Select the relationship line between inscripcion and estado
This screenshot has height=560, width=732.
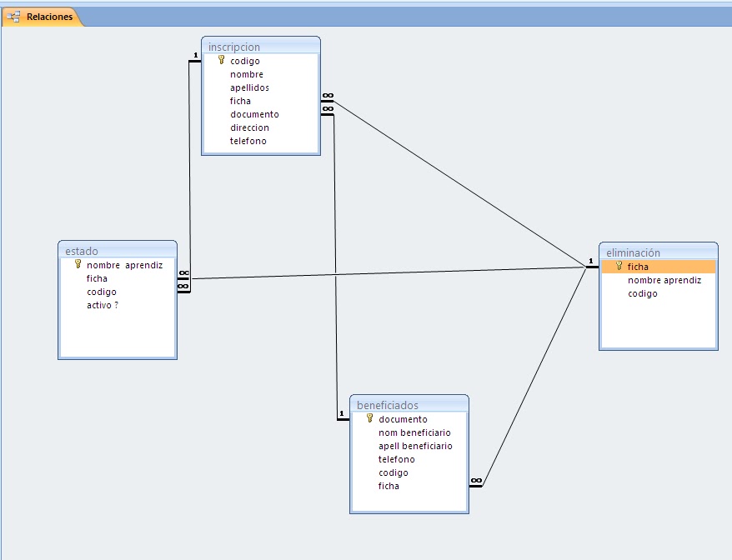coord(192,167)
